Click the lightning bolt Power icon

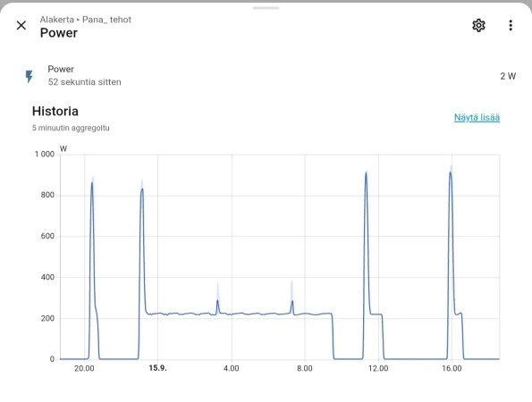[30, 76]
